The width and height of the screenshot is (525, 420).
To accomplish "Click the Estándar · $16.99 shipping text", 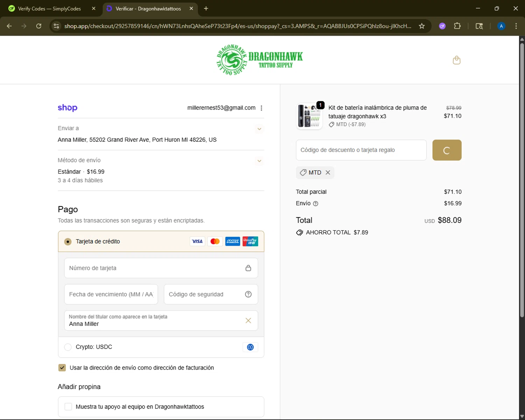I will pos(81,171).
